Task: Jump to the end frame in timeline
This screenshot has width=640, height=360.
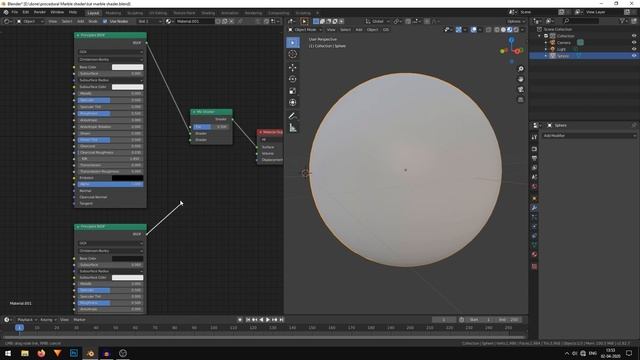Action: pos(281,320)
